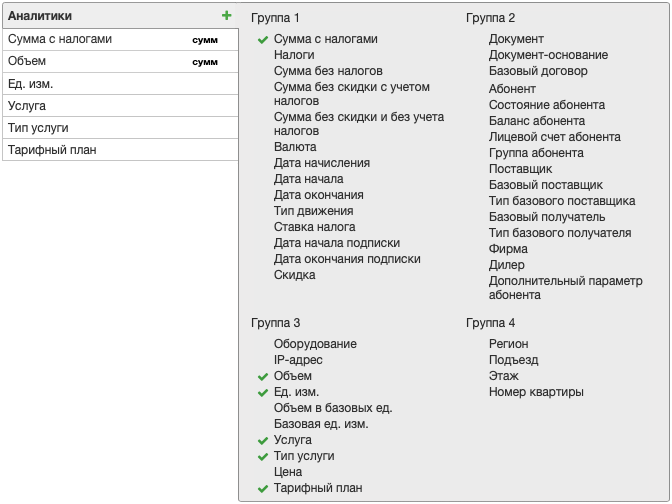The width and height of the screenshot is (672, 504).
Task: Click the checkmark icon beside Тип услуги option
Action: (x=263, y=456)
